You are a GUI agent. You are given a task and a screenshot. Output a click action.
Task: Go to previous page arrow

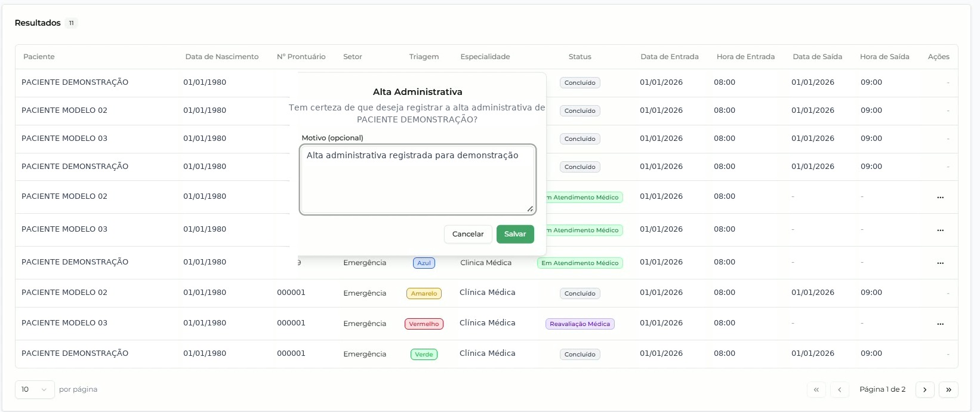click(839, 389)
